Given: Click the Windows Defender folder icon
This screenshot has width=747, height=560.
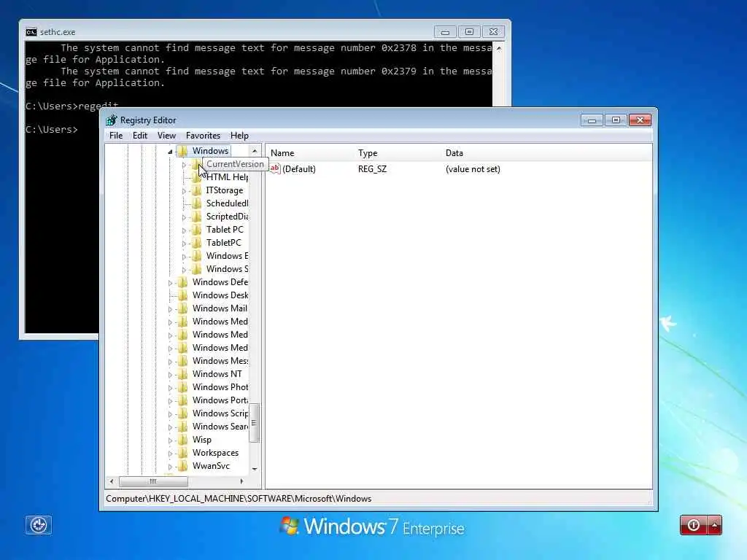Looking at the screenshot, I should tap(182, 282).
